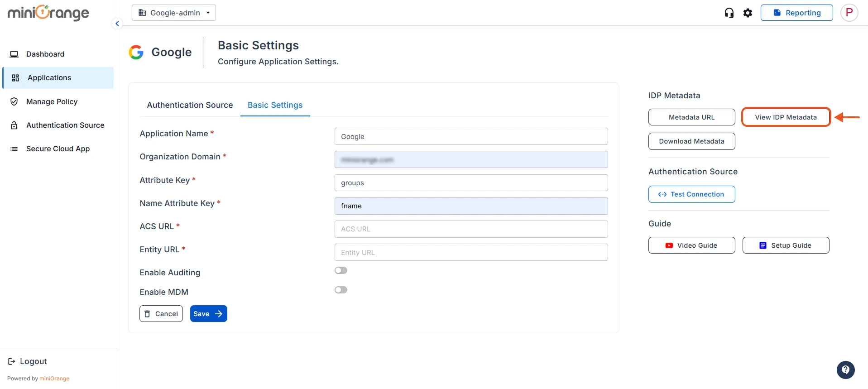The image size is (868, 389).
Task: Click the arrow icon on Save
Action: 219,314
